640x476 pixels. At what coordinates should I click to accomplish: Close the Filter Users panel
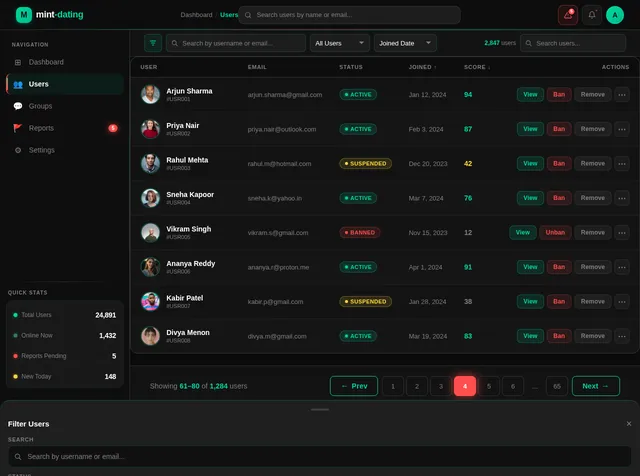[x=629, y=424]
